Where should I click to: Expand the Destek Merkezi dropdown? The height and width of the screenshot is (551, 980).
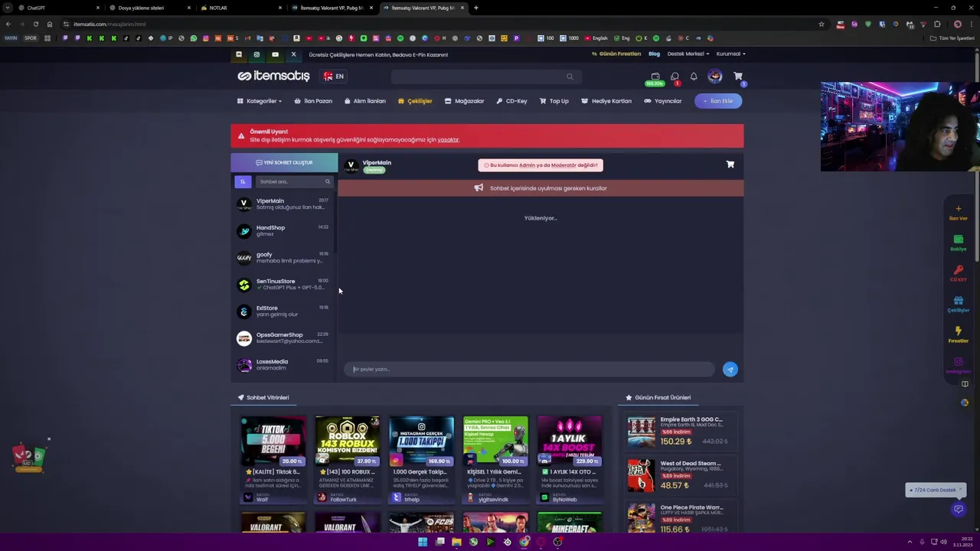688,54
